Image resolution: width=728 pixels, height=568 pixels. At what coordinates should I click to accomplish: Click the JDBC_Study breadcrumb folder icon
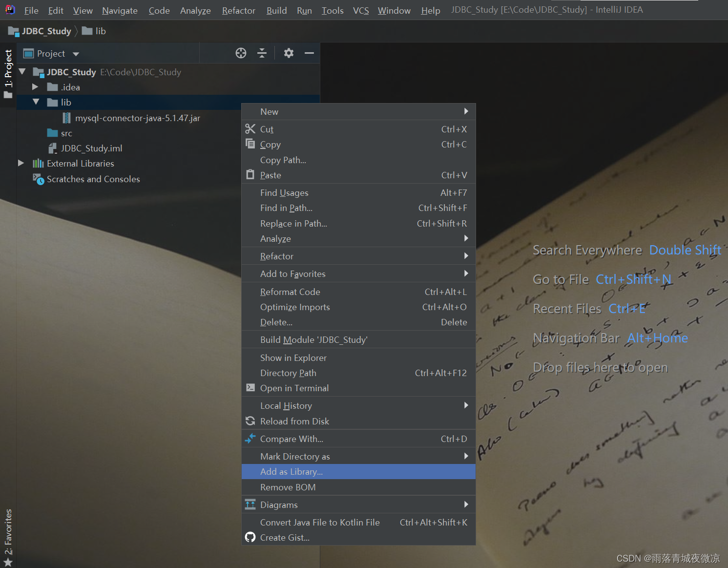(14, 31)
